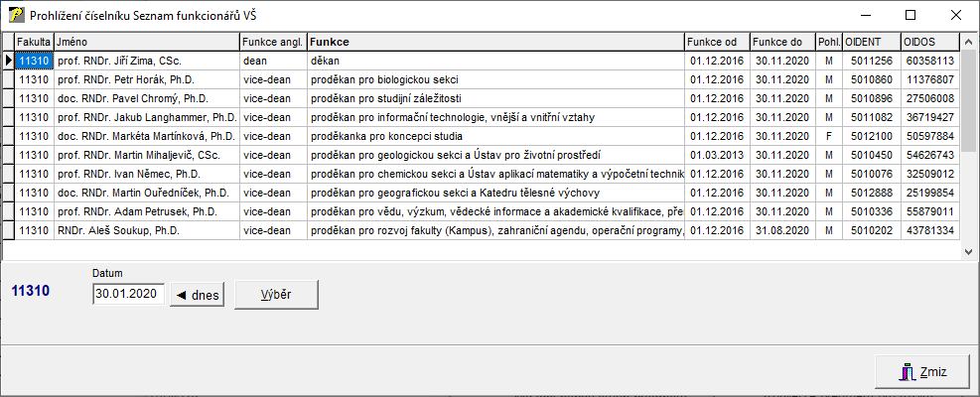Image resolution: width=980 pixels, height=397 pixels.
Task: Maximize the Prohlížení číselníku window
Action: pos(910,15)
